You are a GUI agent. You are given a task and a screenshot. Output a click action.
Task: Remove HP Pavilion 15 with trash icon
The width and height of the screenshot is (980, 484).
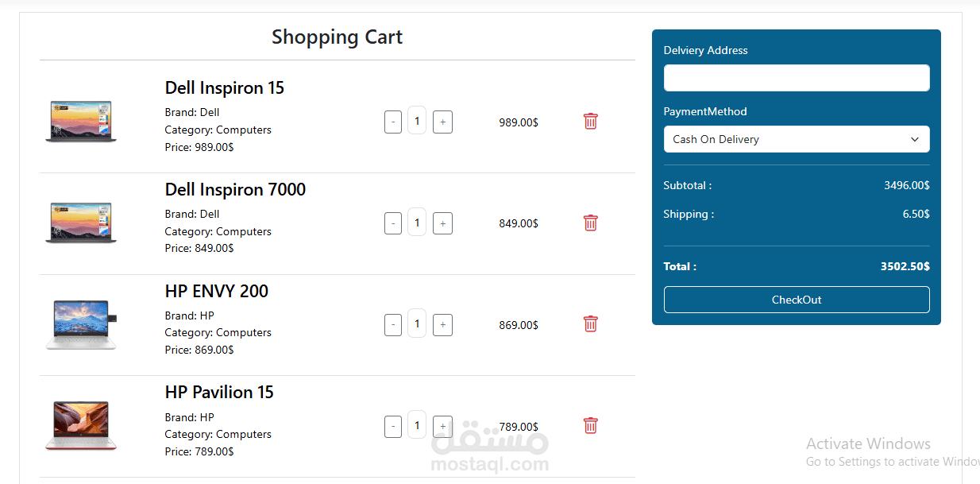(590, 425)
